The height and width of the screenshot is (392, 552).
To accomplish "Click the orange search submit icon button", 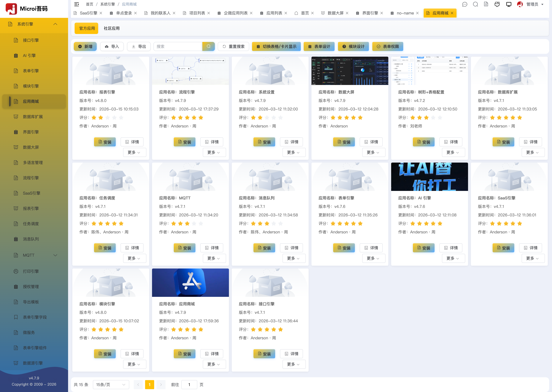I will [x=208, y=46].
